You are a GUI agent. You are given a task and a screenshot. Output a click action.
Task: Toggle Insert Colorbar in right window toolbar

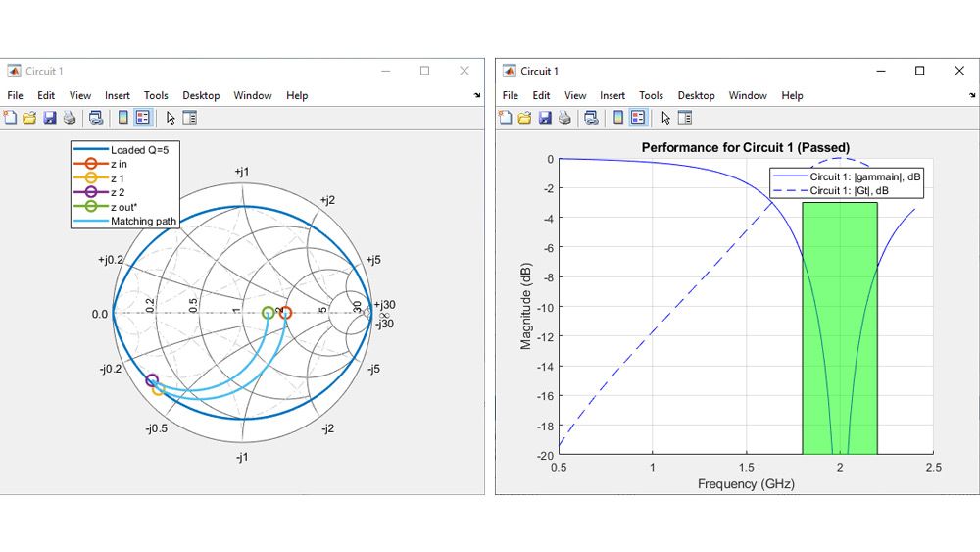618,118
